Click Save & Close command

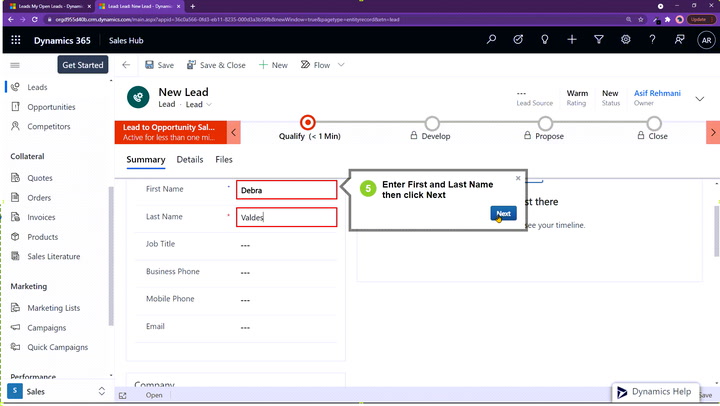coord(216,65)
